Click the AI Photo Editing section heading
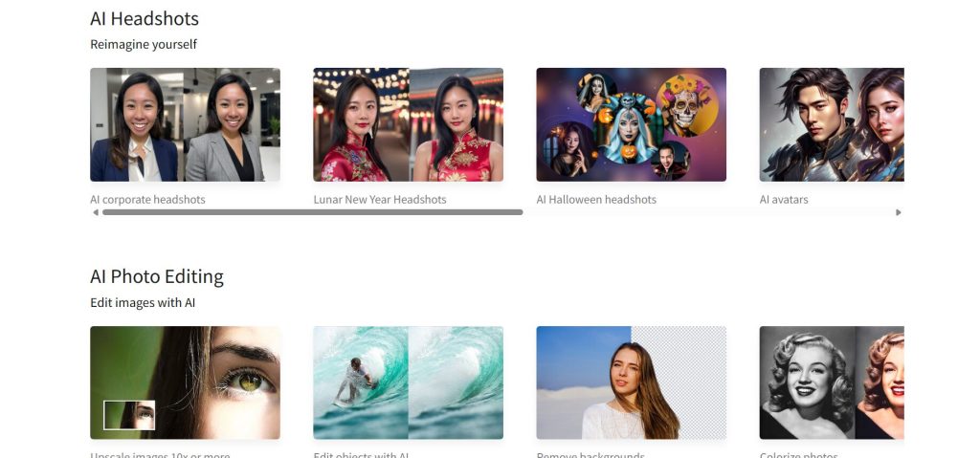980x458 pixels. point(157,276)
